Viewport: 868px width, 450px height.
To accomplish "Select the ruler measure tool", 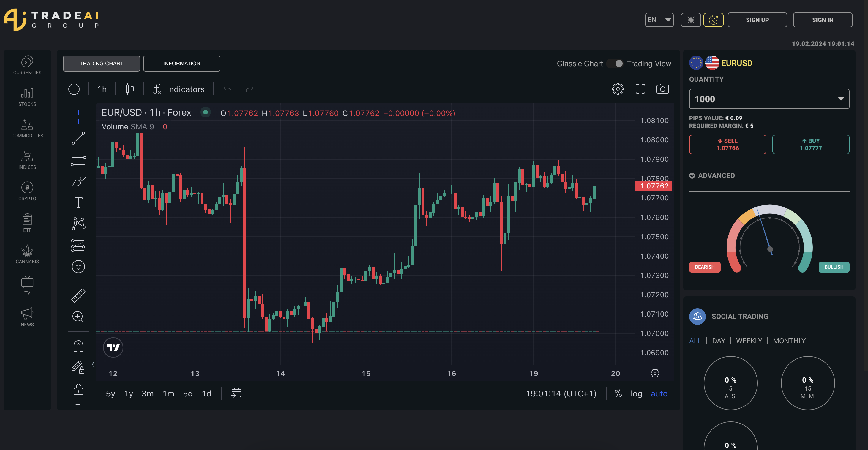I will click(78, 296).
